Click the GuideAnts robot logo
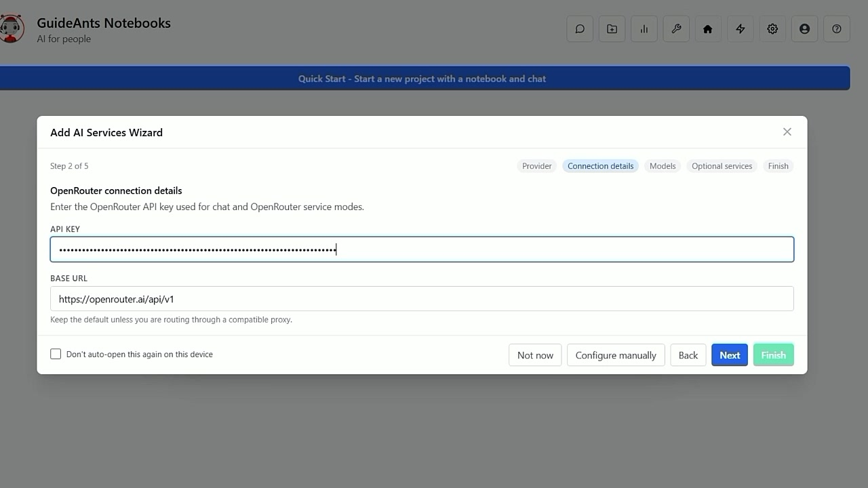 (12, 29)
